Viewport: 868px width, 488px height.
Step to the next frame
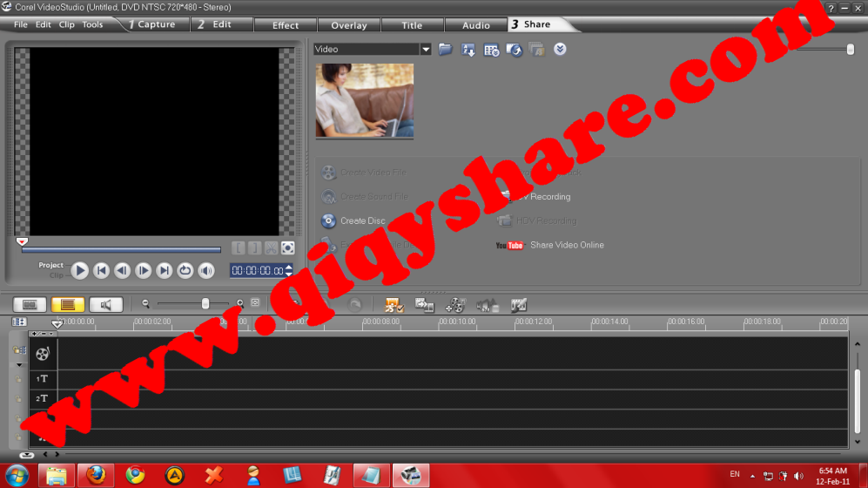tap(144, 270)
